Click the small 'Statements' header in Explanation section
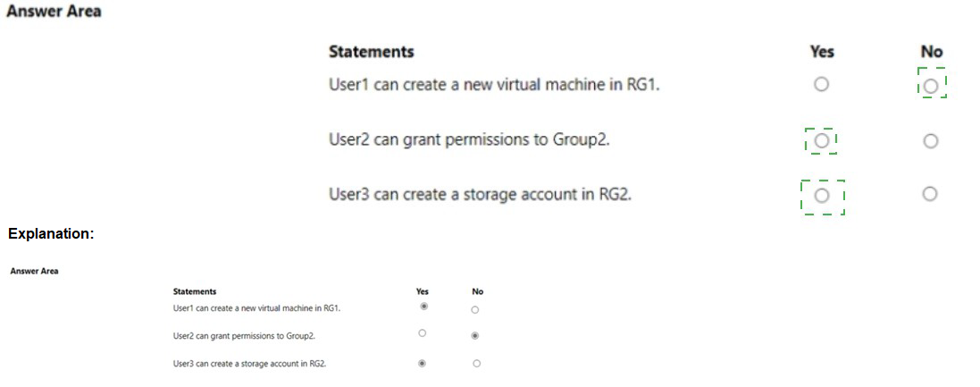Screen dimensions: 980x387 [194, 291]
